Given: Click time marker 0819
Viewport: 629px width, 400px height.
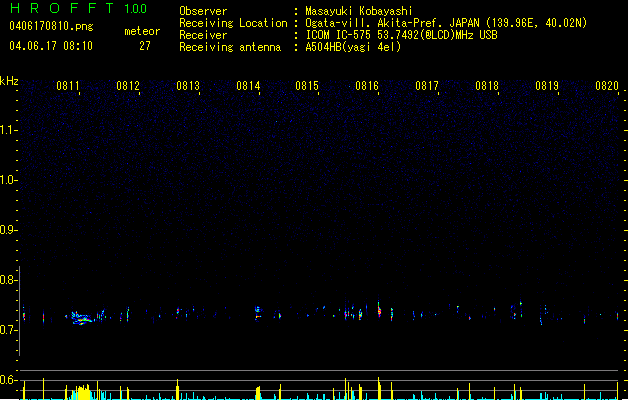Looking at the screenshot, I should [x=547, y=86].
